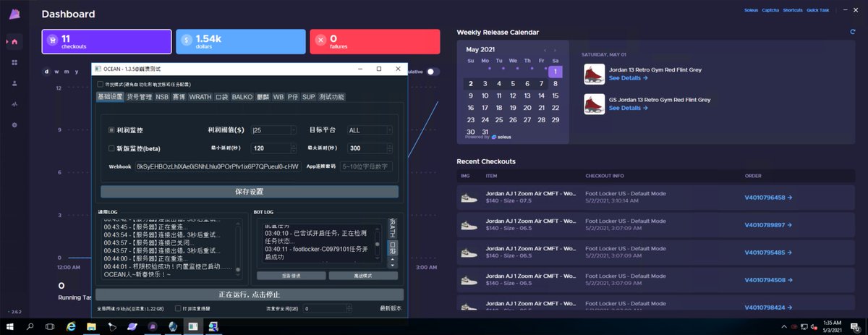Enable the 新版监控(beta) checkbox
868x335 pixels.
pyautogui.click(x=111, y=148)
